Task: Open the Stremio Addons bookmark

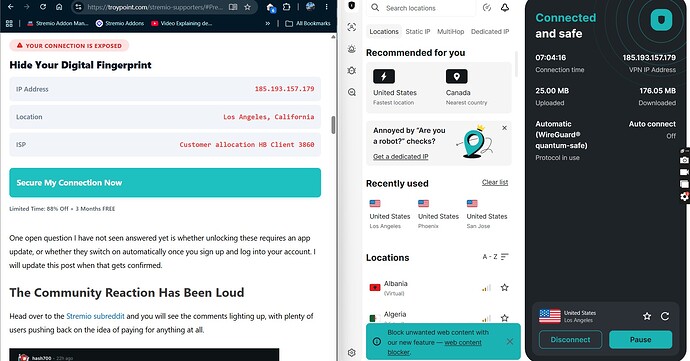Action: point(120,23)
